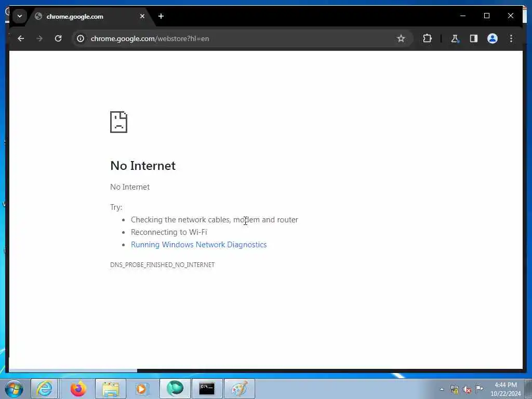This screenshot has width=532, height=399.
Task: Open a new tab with plus button
Action: coord(161,16)
